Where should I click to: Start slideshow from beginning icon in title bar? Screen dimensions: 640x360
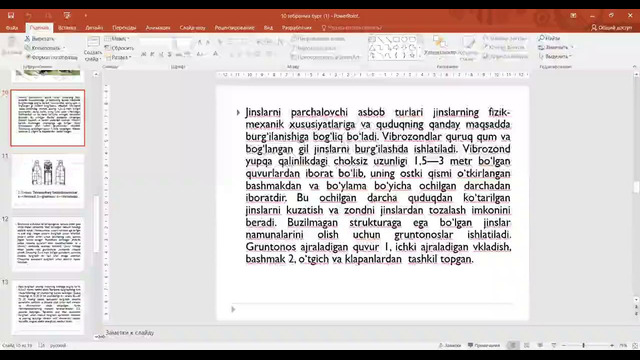pyautogui.click(x=67, y=16)
